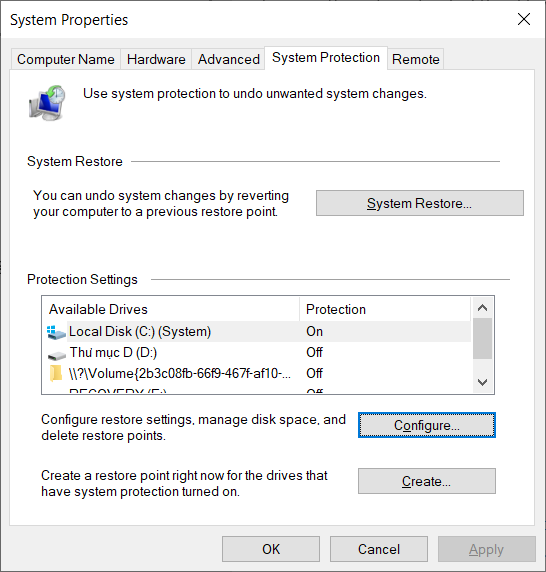The image size is (546, 572).
Task: Click the drives list scroll-down arrow
Action: click(x=483, y=382)
